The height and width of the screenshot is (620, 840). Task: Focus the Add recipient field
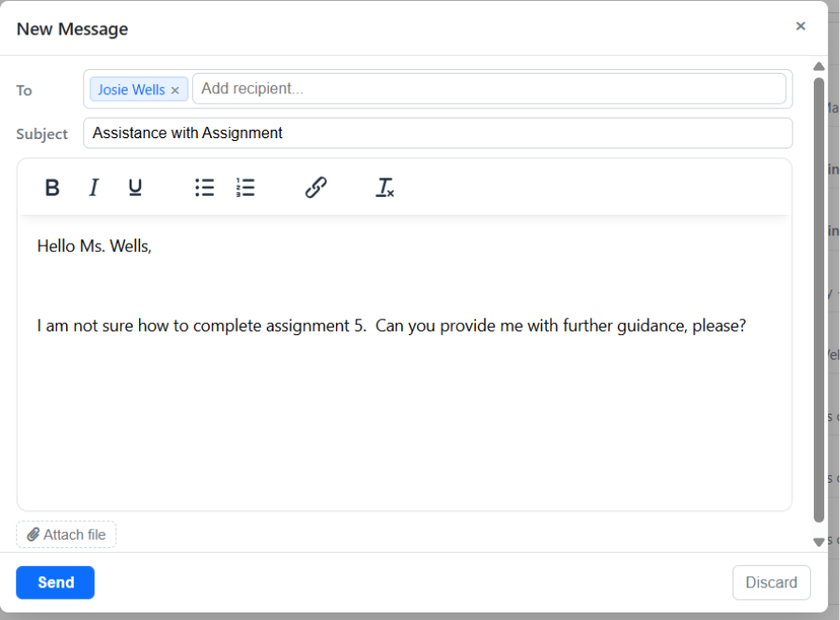click(489, 89)
